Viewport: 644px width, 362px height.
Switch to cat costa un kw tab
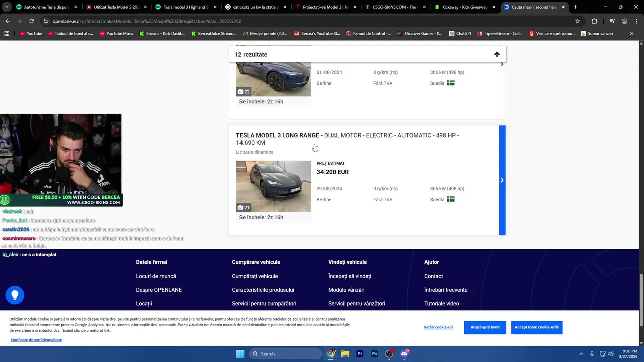click(256, 7)
